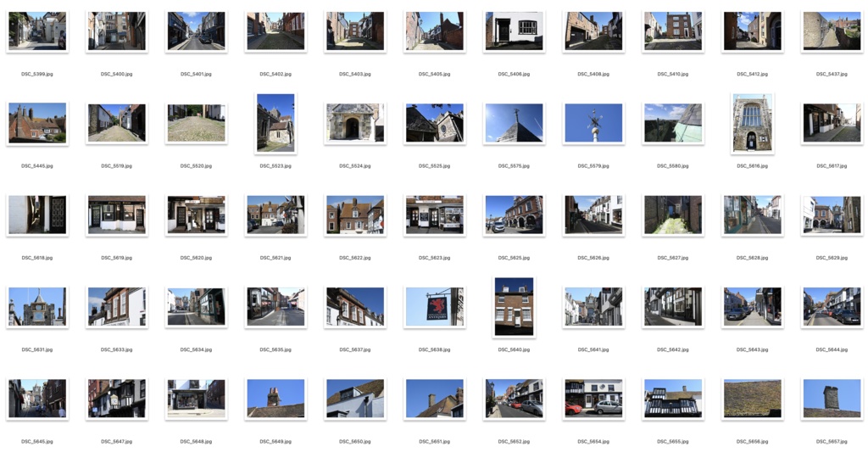Screen dimensions: 868x452
Task: Click the file name DSC_5637.jpg
Action: pos(355,349)
